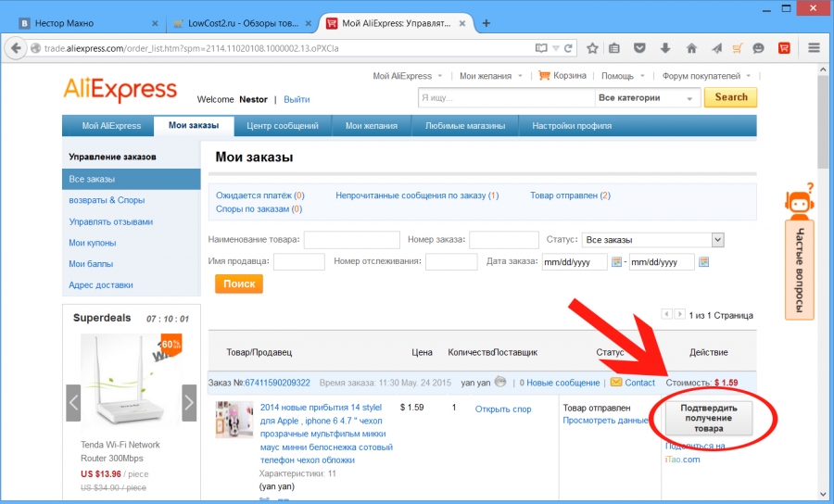
Task: Click the robot helper icon
Action: click(x=800, y=201)
